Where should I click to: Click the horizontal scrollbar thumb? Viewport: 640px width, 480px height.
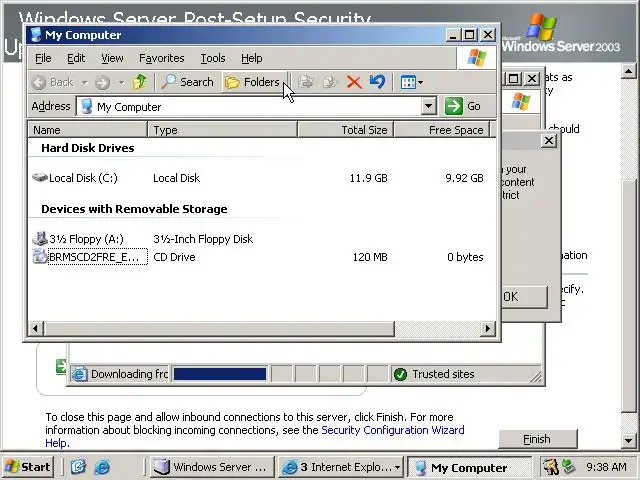(219, 328)
